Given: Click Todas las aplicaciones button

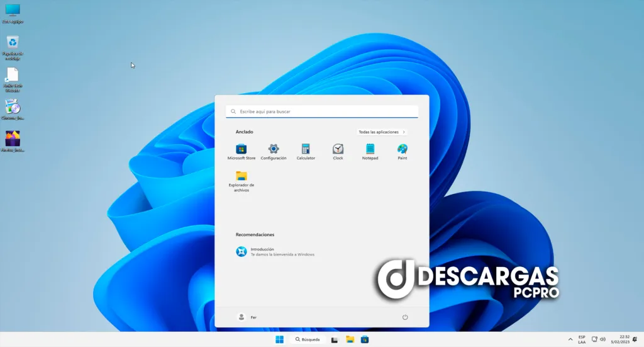Looking at the screenshot, I should coord(382,132).
